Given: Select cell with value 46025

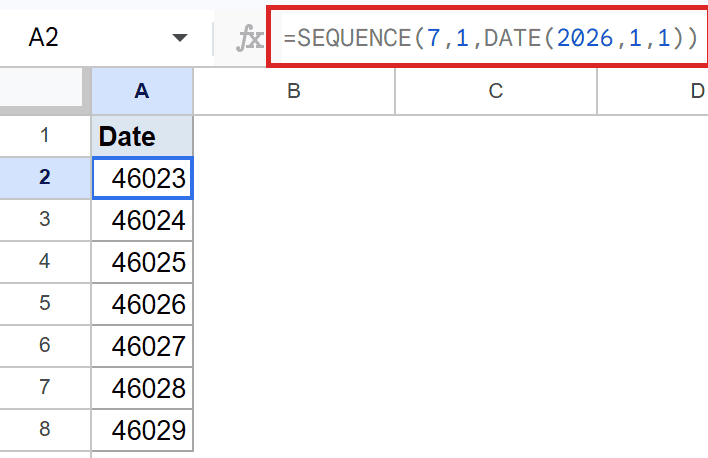Looking at the screenshot, I should click(142, 262).
